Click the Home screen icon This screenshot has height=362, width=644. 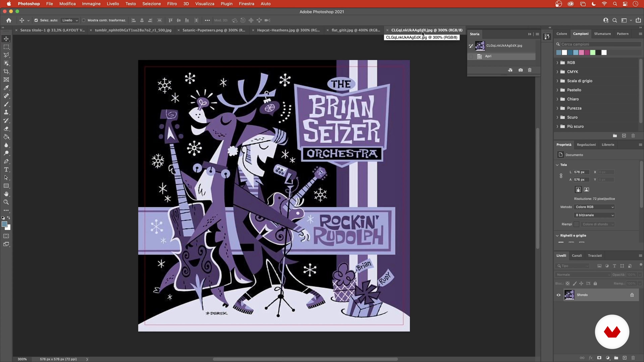(9, 20)
